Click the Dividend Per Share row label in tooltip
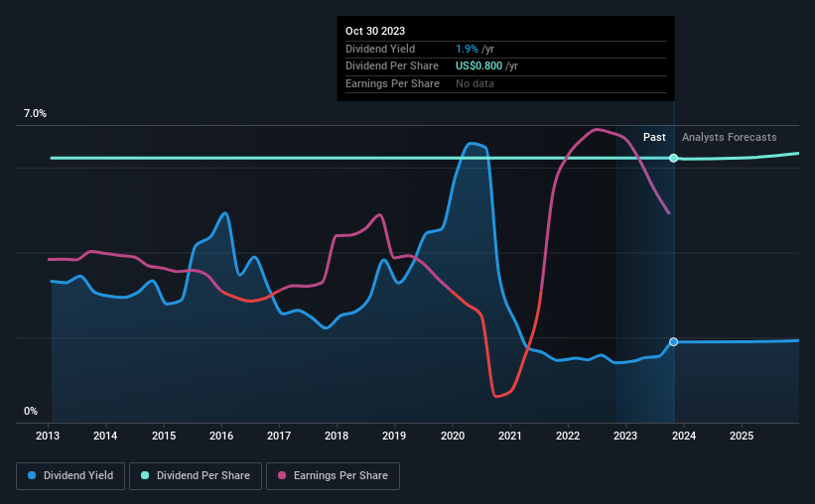This screenshot has height=504, width=815. click(392, 66)
